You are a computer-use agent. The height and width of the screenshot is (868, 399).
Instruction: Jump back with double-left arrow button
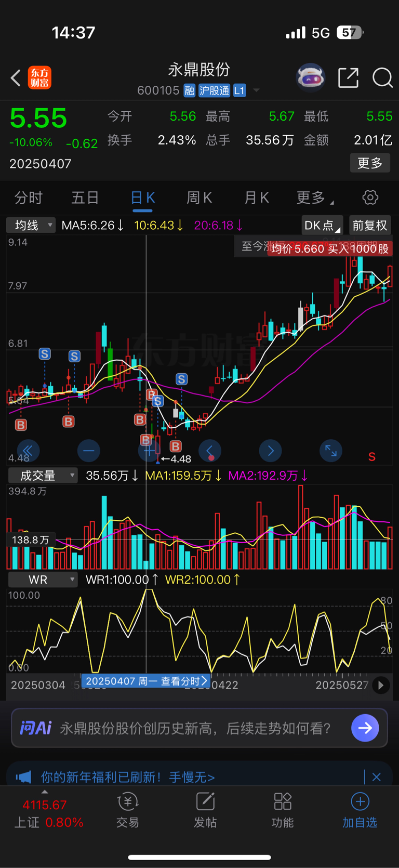coord(28,450)
